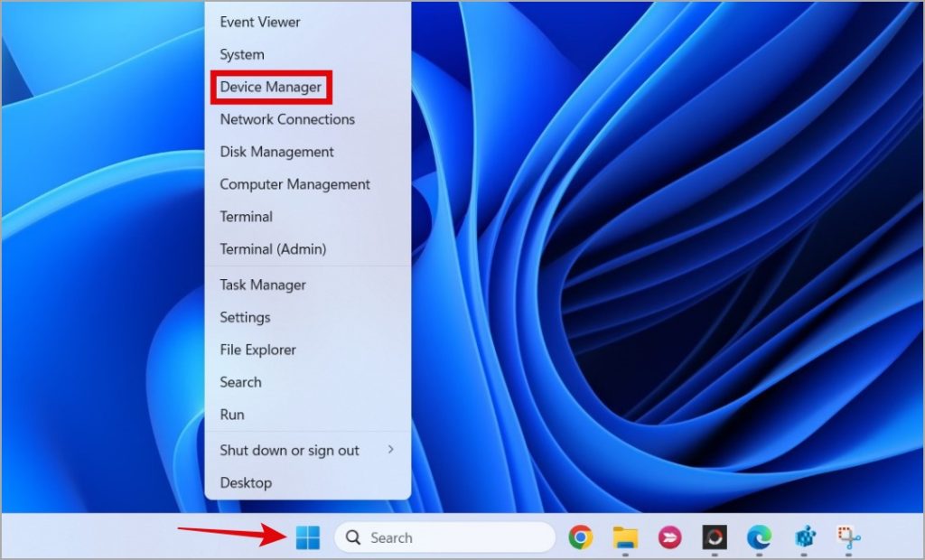
Task: Launch Terminal from the menu
Action: pyautogui.click(x=308, y=217)
